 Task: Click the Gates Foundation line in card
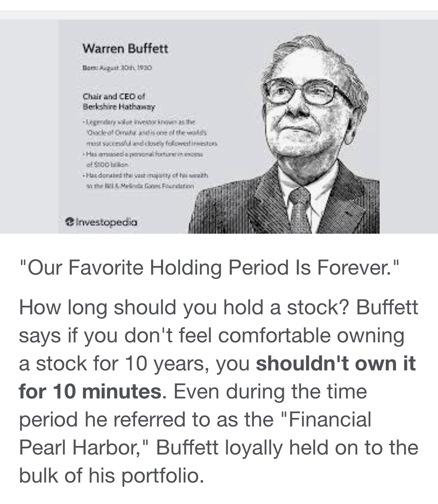139,186
